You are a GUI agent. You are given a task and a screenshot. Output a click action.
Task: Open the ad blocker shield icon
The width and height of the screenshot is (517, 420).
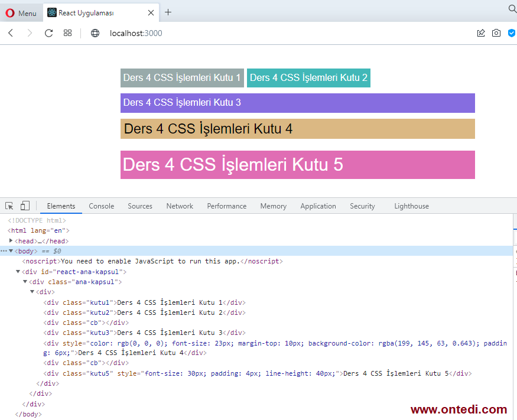click(x=512, y=33)
